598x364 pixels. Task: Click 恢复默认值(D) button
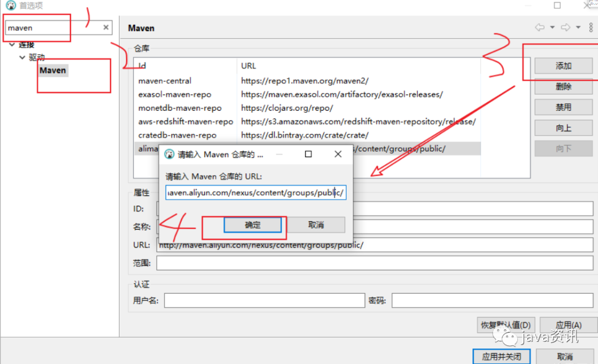point(506,325)
